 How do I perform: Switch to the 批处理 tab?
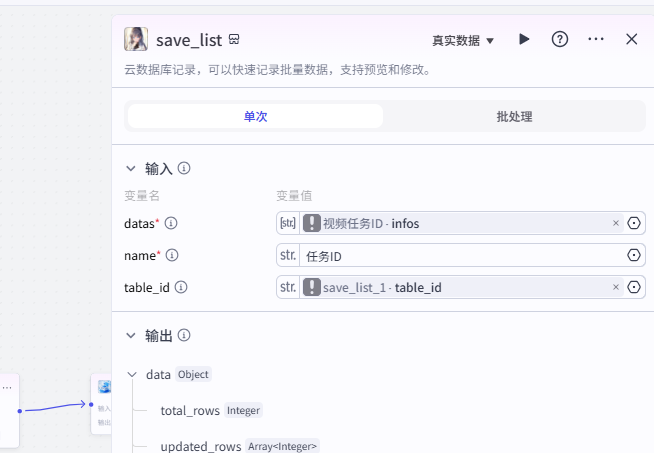514,116
